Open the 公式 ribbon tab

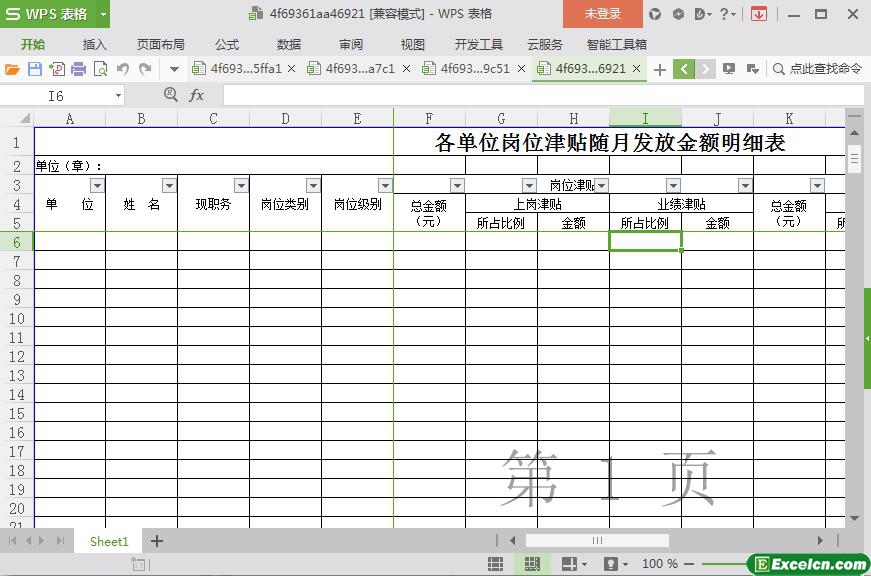(227, 44)
